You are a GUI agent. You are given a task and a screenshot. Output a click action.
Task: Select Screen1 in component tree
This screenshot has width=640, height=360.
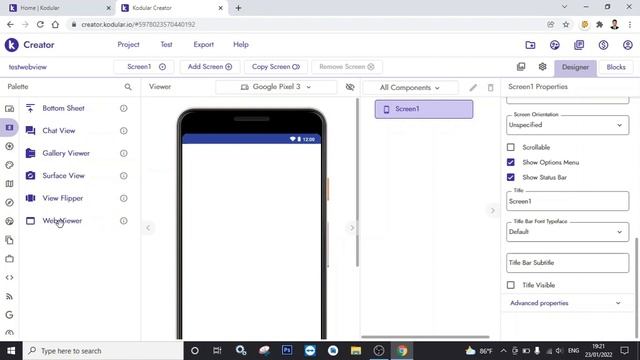[x=424, y=109]
